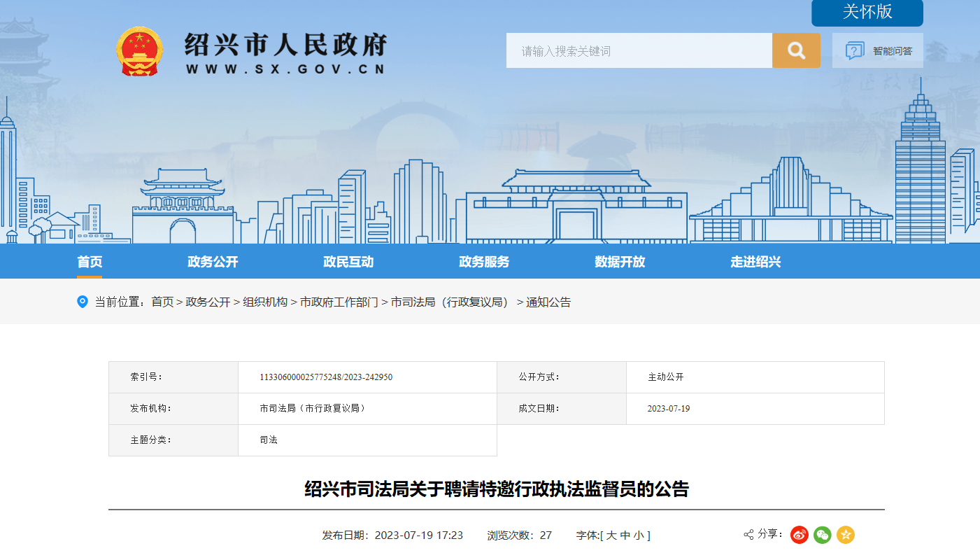Open the 政务公开 navigation menu
980x553 pixels.
[213, 262]
